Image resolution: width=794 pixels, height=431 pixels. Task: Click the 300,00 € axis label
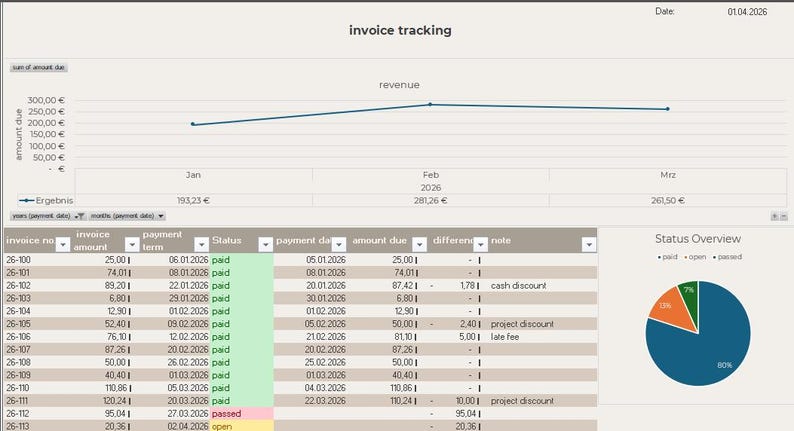[46, 100]
